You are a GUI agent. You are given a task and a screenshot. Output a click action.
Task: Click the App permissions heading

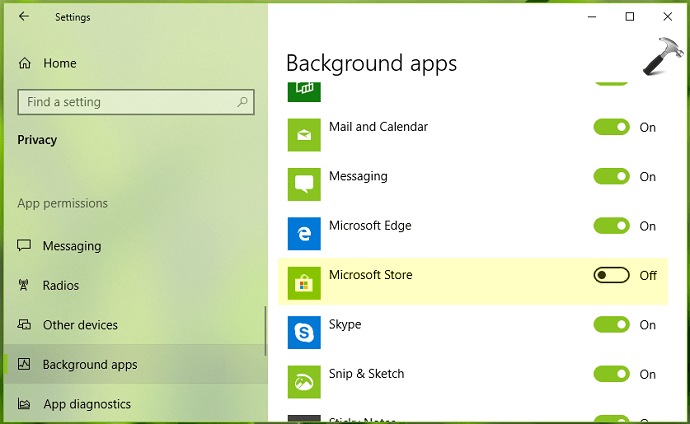[x=62, y=203]
